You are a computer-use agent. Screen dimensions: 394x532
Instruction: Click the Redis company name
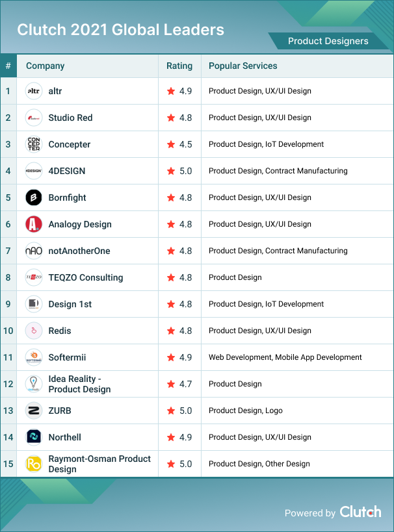coord(60,331)
